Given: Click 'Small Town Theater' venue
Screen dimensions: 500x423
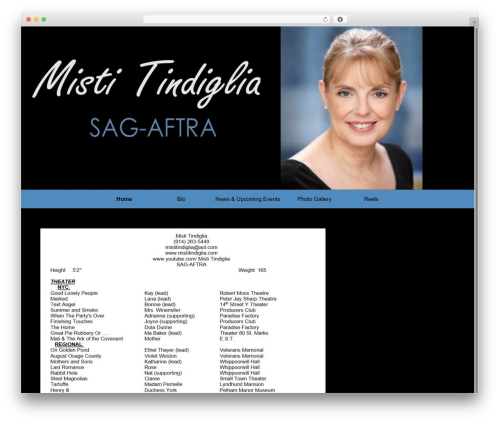Looking at the screenshot, I should click(x=243, y=379).
